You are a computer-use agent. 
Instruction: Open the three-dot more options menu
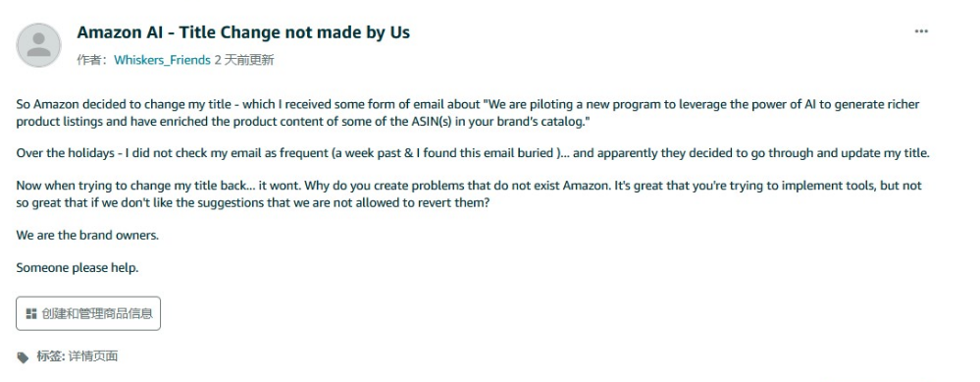click(x=921, y=31)
